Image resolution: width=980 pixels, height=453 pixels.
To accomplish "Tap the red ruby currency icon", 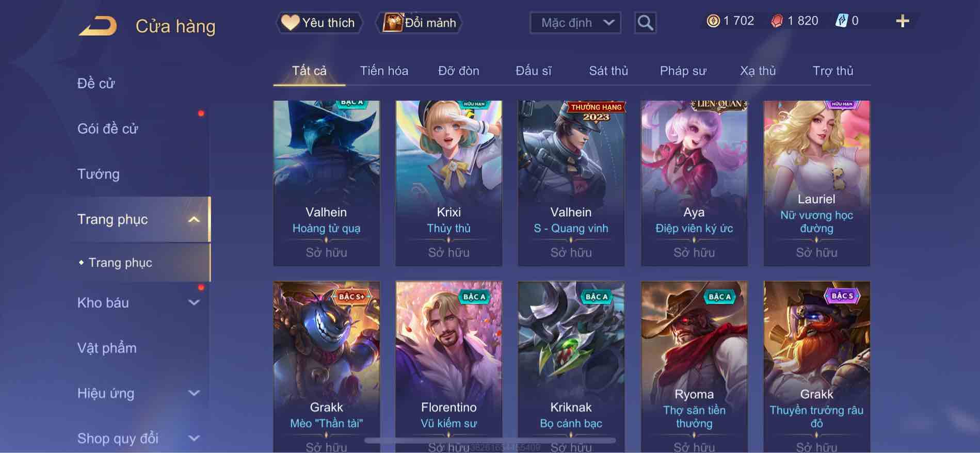I will [x=777, y=21].
